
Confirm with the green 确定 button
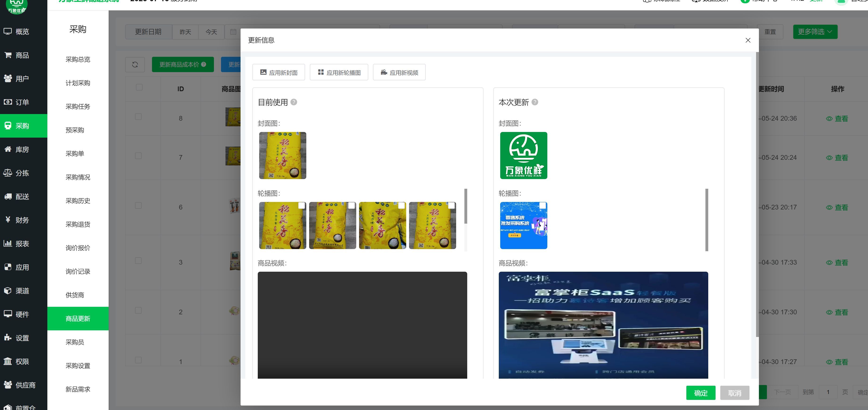(700, 393)
